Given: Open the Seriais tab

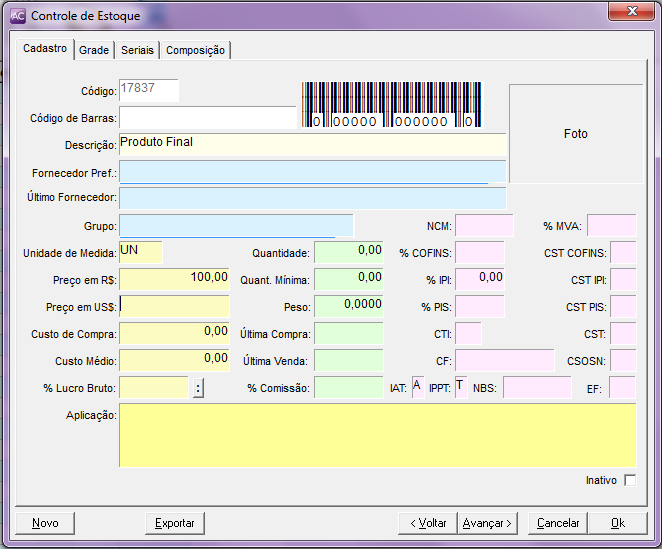Looking at the screenshot, I should point(137,50).
